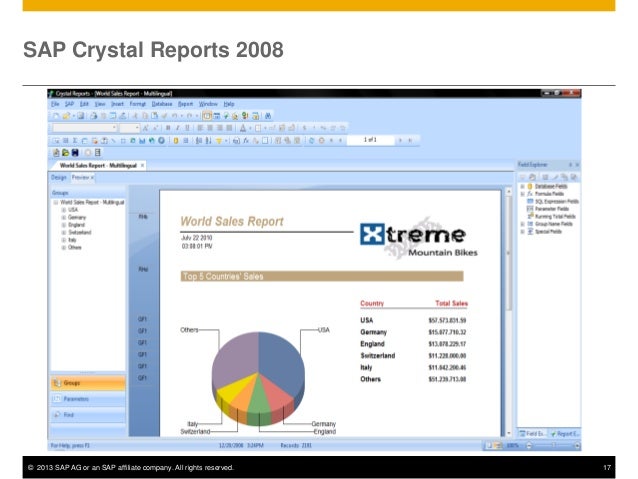
Task: Click the New report icon
Action: tap(56, 116)
